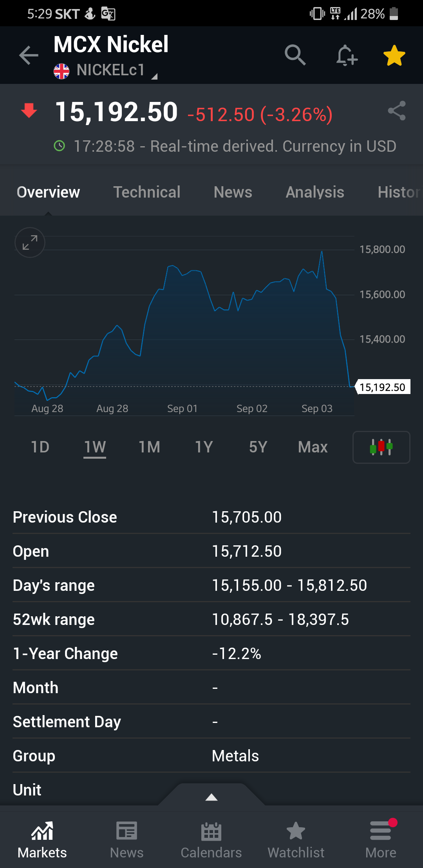Tap the Open value 15,712.50
This screenshot has height=868, width=423.
[x=247, y=551]
